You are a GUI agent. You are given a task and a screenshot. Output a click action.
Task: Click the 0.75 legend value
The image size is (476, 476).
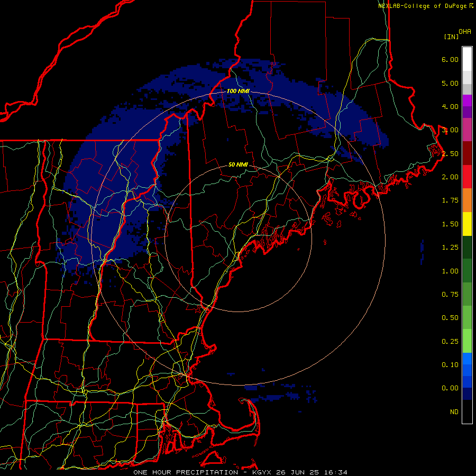click(x=450, y=295)
